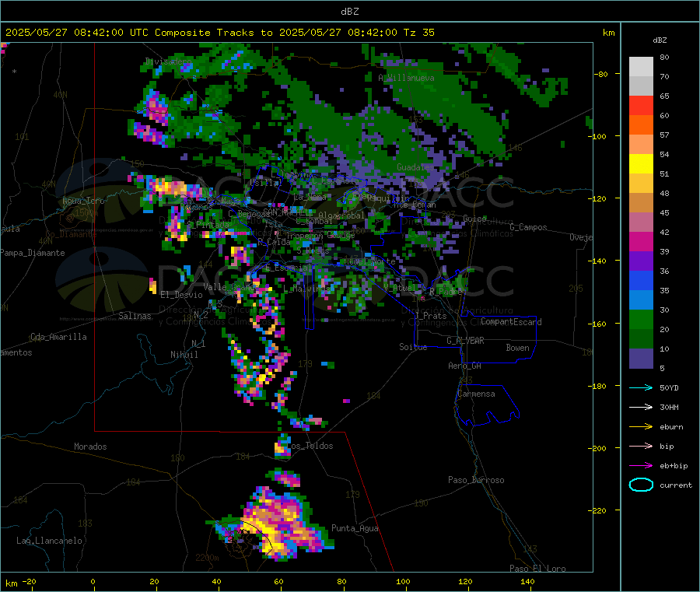Image resolution: width=700 pixels, height=592 pixels.
Task: Click the El_Desvio map label
Action: [x=181, y=295]
